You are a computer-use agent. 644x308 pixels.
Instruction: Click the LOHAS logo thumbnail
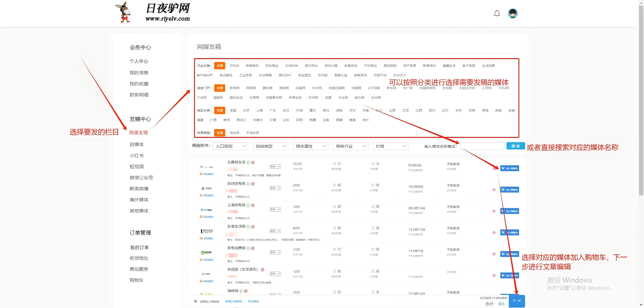pyautogui.click(x=207, y=231)
